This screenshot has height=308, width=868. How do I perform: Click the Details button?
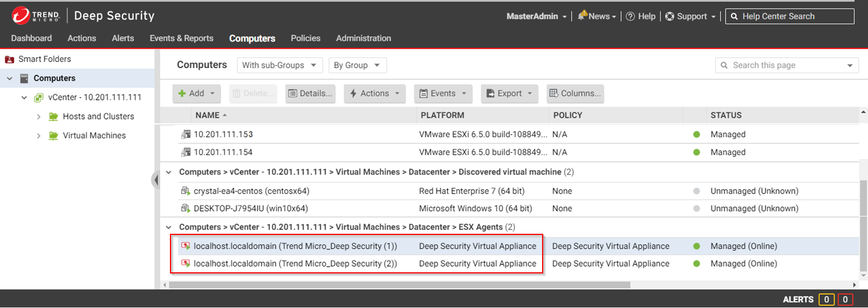pyautogui.click(x=311, y=94)
